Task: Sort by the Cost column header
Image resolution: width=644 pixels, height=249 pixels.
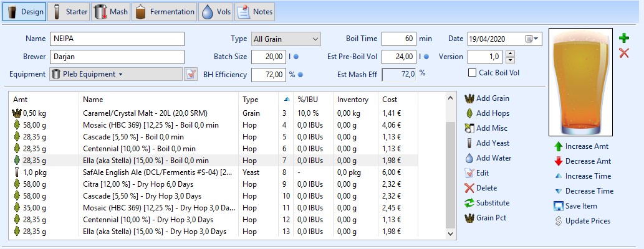Action: click(x=398, y=99)
